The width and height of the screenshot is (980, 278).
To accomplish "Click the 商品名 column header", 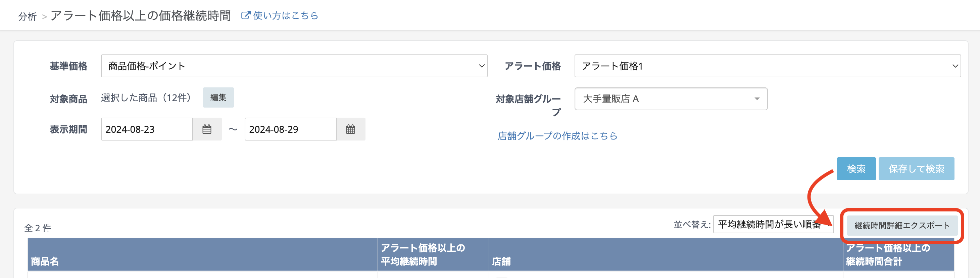I will click(45, 261).
